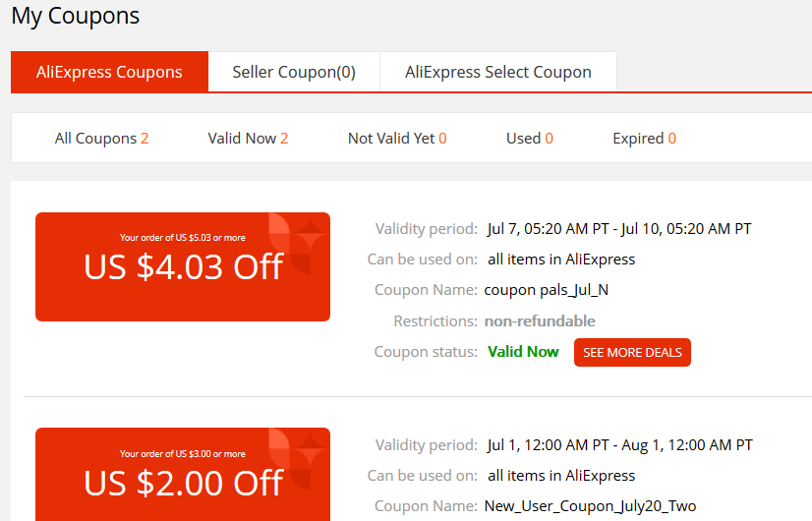This screenshot has width=812, height=521.
Task: Switch to Seller Coupon(0) tab
Action: tap(294, 72)
